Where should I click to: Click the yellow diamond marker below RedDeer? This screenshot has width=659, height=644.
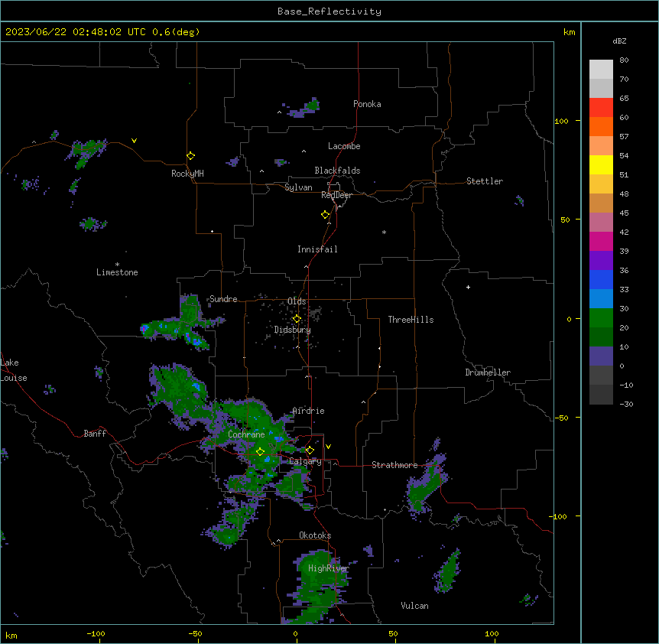point(326,215)
